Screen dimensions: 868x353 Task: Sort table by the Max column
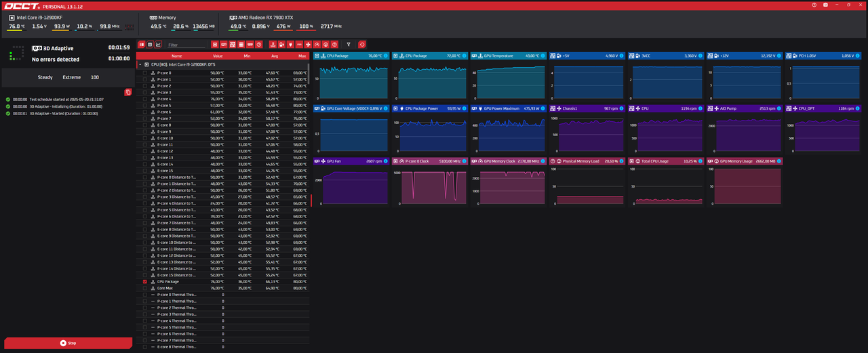coord(302,56)
